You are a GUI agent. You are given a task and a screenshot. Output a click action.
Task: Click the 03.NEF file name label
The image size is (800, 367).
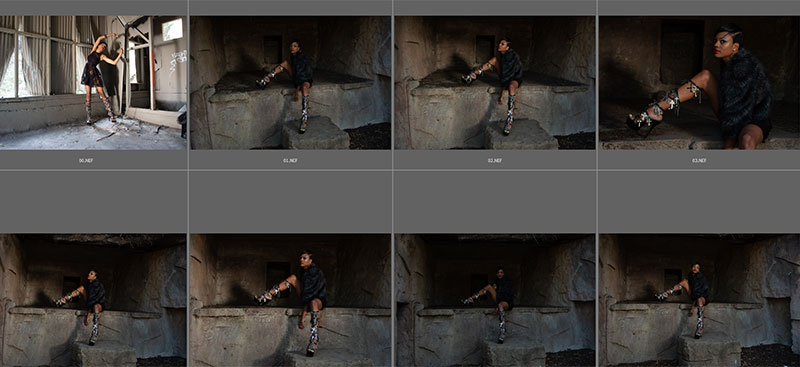pos(699,160)
